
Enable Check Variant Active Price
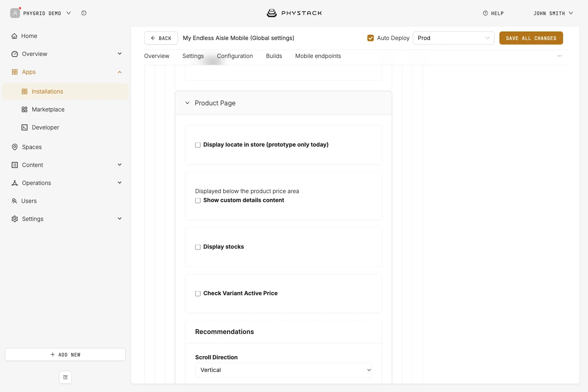tap(198, 294)
